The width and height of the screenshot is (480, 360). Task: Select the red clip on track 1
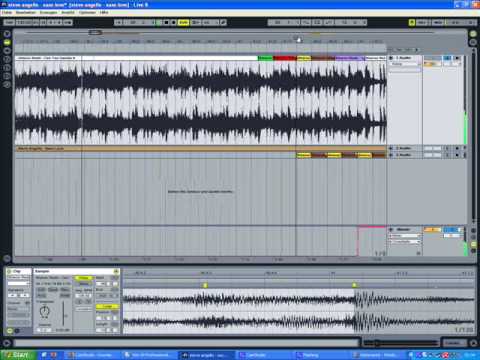coord(285,58)
